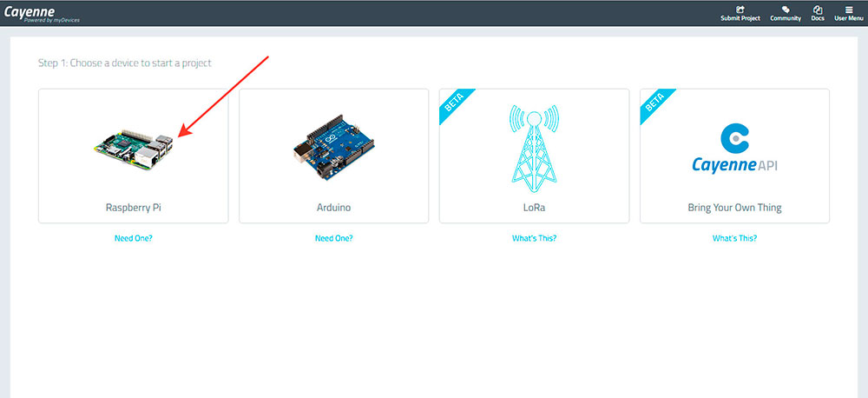Click the Raspberry Pi label text

tap(133, 208)
